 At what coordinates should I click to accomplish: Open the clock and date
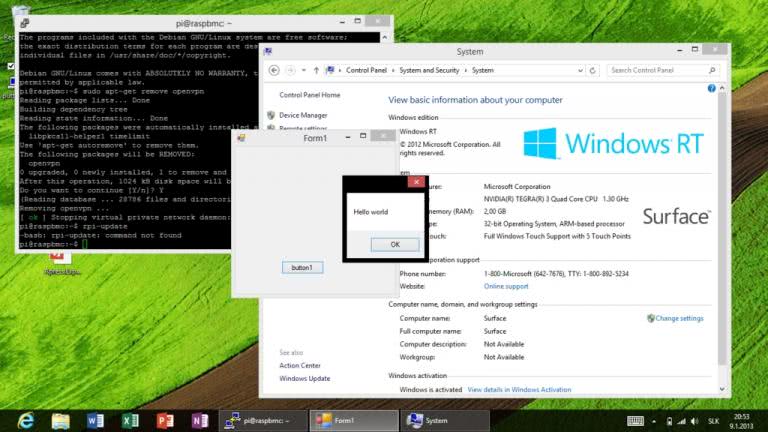pos(741,421)
